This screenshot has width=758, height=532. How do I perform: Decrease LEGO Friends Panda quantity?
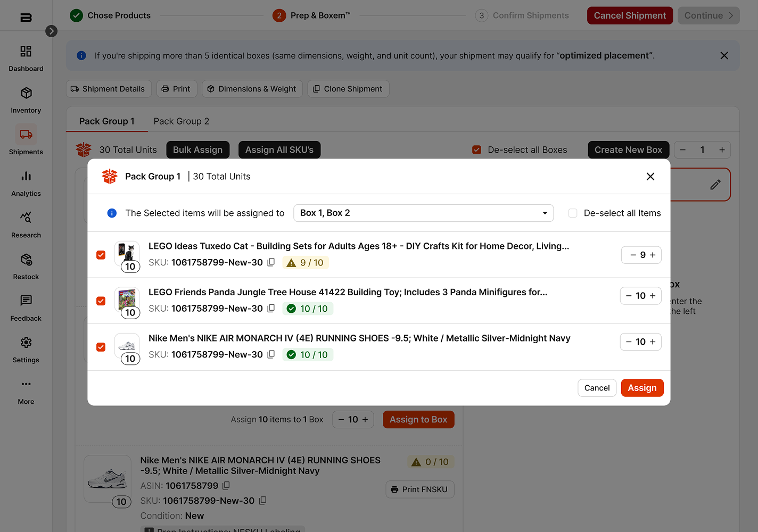point(629,296)
